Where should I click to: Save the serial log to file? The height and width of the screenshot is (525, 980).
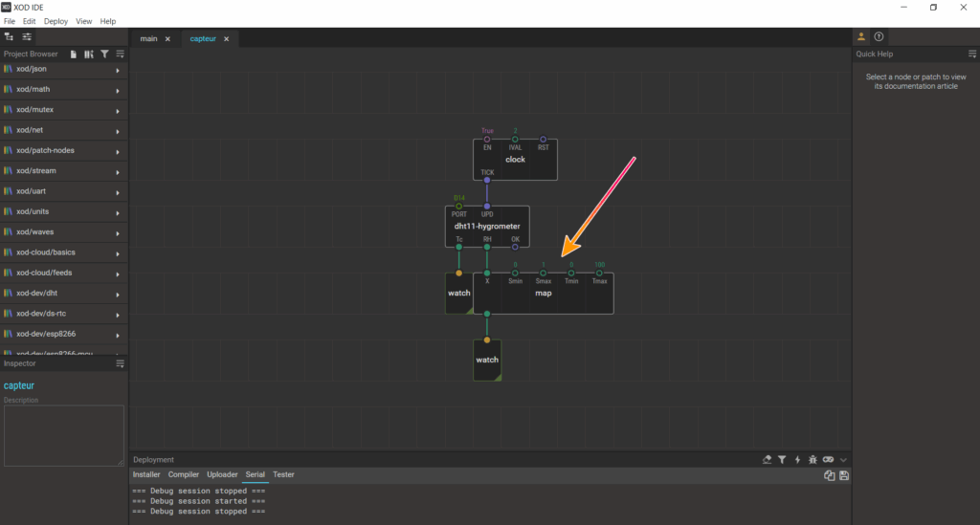844,475
